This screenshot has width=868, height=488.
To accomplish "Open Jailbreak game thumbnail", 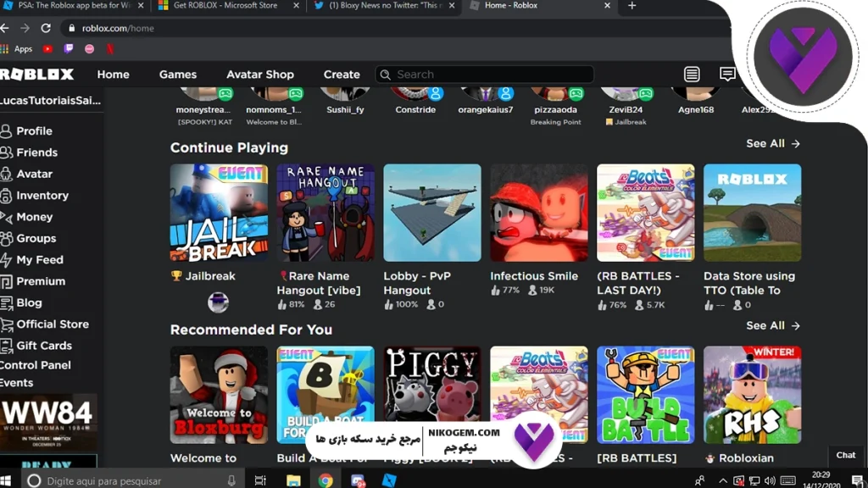I will point(219,213).
